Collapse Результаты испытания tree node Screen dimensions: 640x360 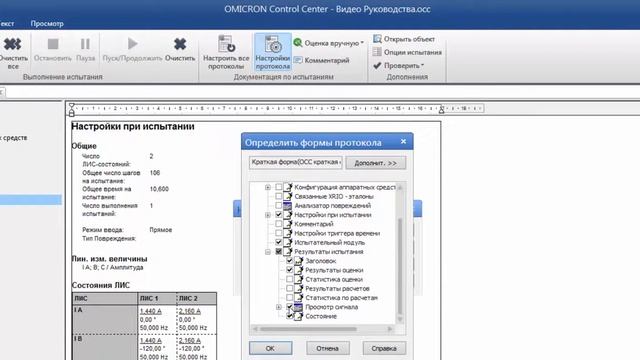(x=268, y=252)
